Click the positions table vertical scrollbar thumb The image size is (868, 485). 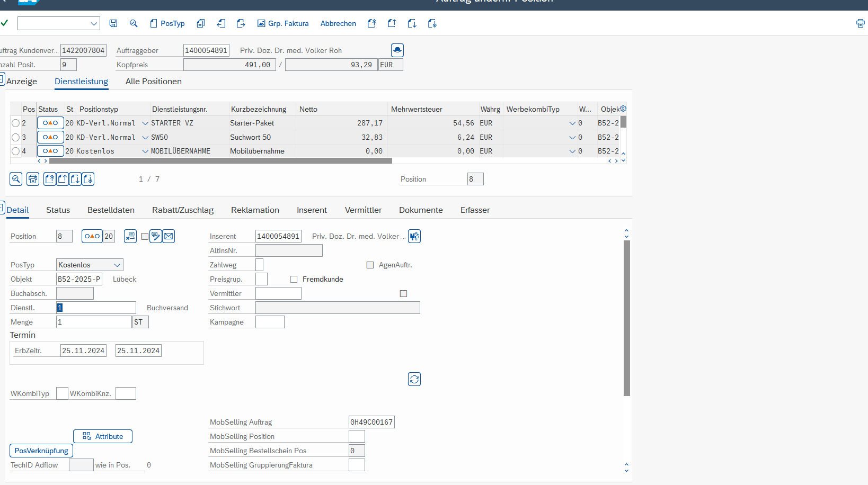[624, 122]
